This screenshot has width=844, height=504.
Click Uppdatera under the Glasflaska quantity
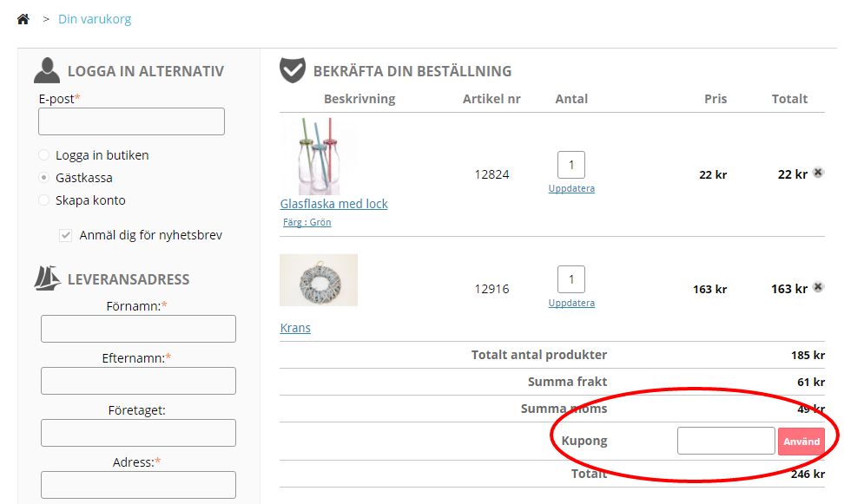coord(571,188)
